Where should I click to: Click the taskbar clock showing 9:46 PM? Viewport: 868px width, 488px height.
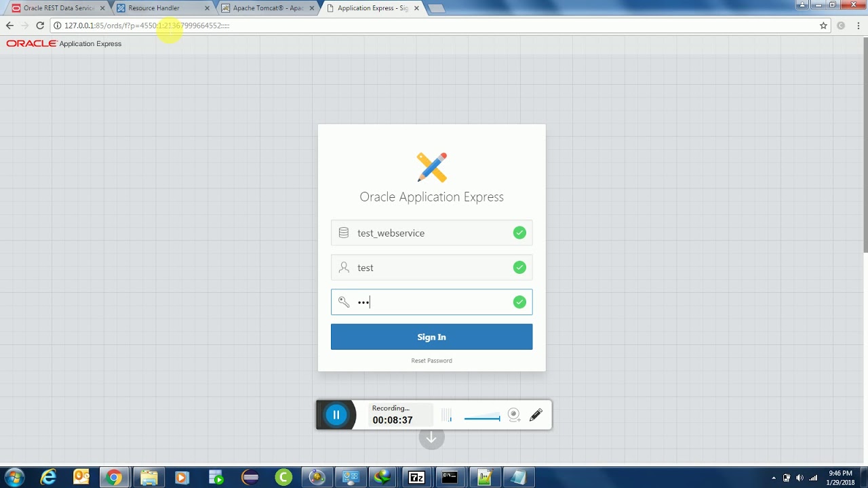coord(840,477)
